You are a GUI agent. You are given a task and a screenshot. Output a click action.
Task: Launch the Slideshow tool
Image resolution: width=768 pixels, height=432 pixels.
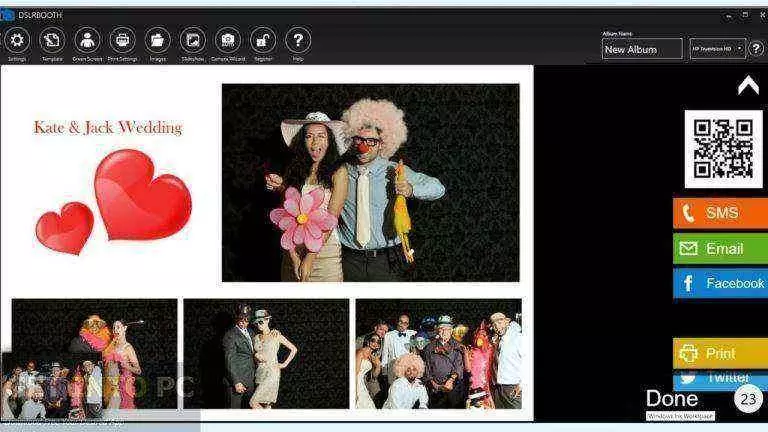coord(192,40)
